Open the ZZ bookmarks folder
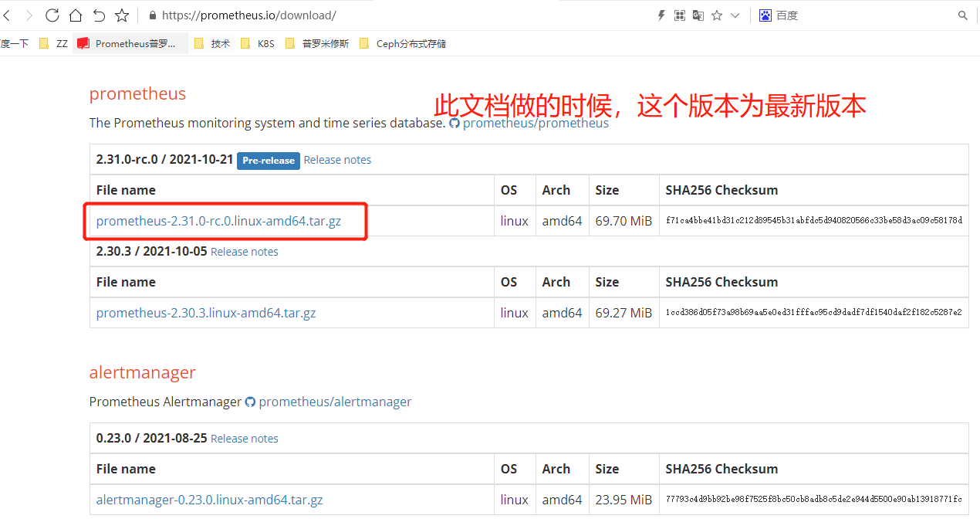This screenshot has height=519, width=980. click(53, 43)
